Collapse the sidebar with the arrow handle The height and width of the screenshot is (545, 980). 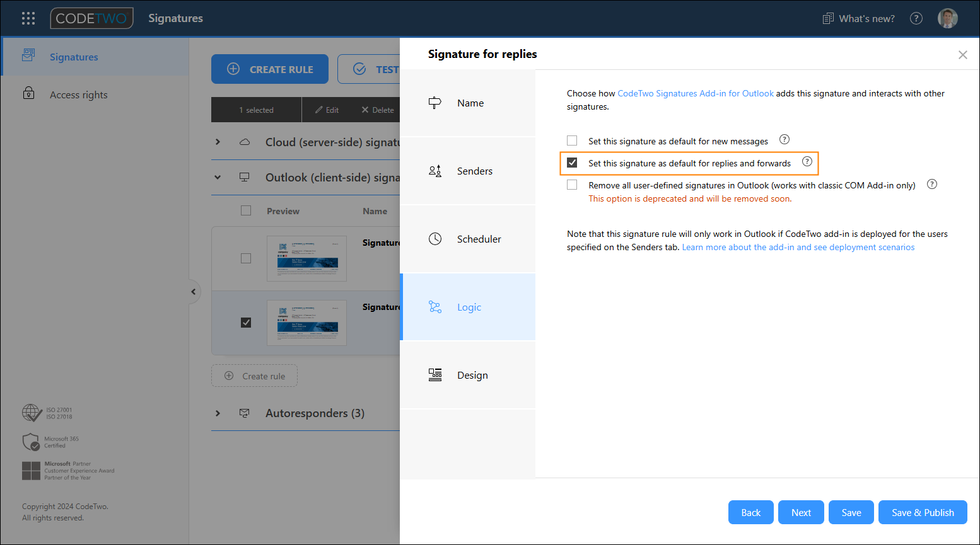click(x=194, y=292)
